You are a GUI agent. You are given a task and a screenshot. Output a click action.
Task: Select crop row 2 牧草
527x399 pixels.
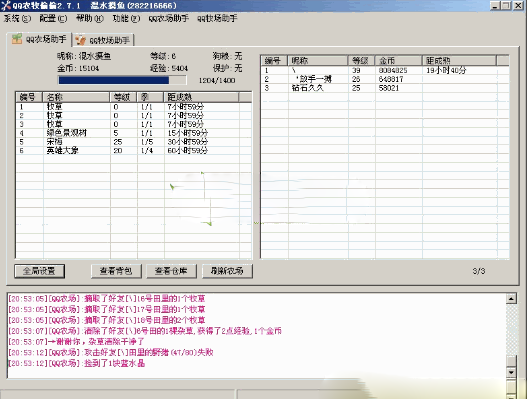point(133,116)
